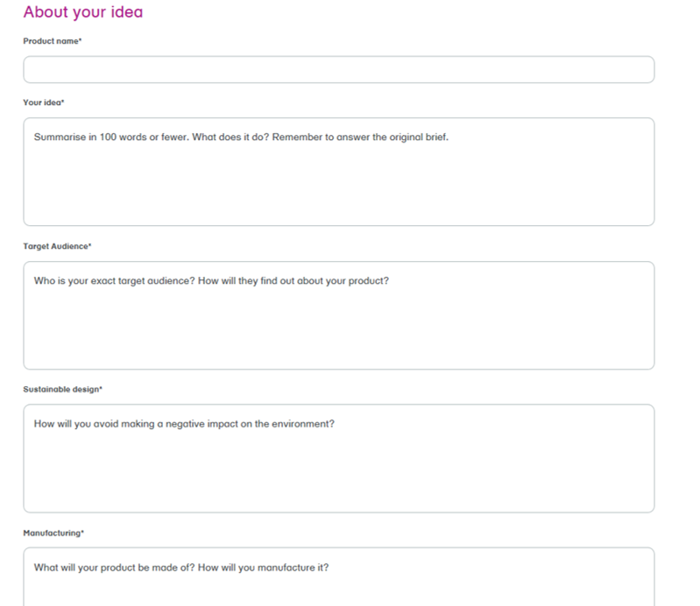
Task: Click the Target Audience field label
Action: click(x=55, y=246)
